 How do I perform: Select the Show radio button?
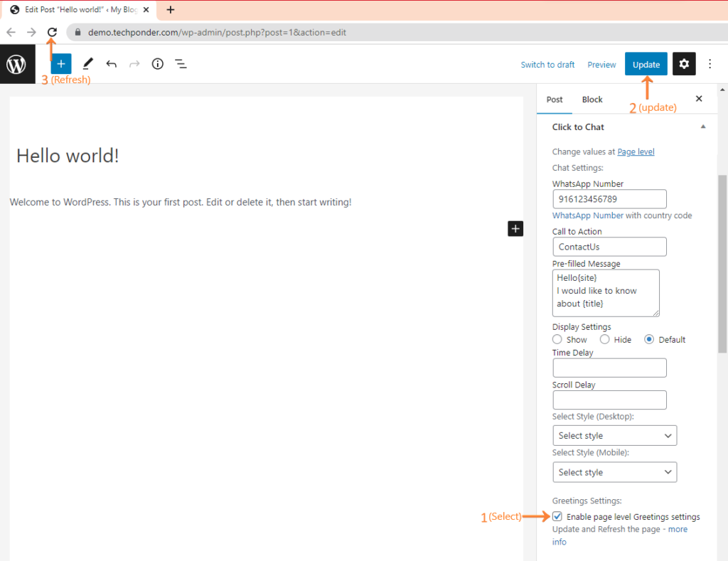point(557,340)
